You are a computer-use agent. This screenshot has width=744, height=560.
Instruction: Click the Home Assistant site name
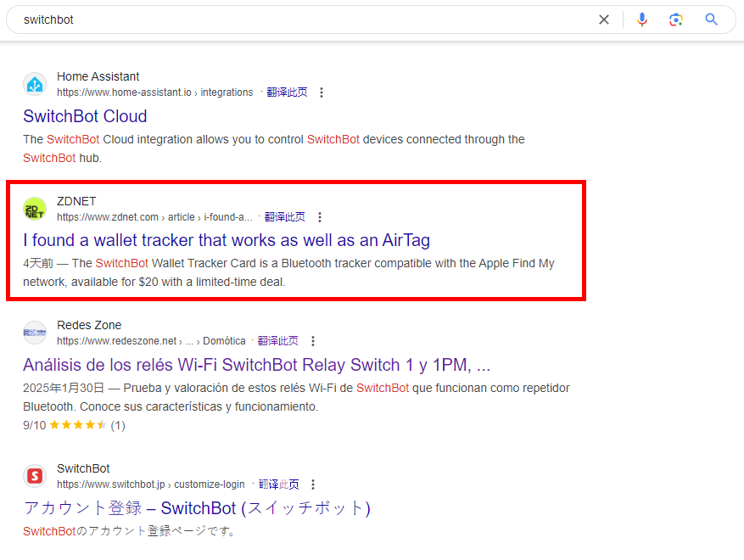98,76
